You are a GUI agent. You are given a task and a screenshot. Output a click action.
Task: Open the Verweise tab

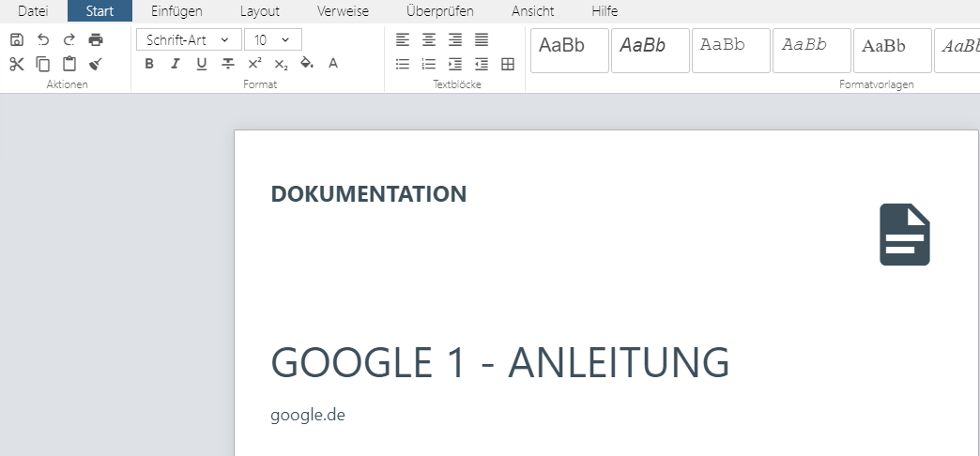coord(343,11)
